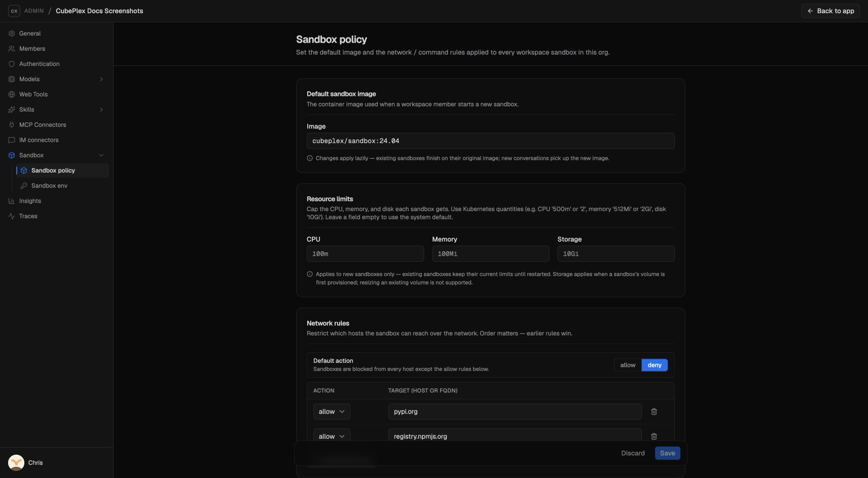
Task: Click the Sandbox policy page heading
Action: click(332, 40)
